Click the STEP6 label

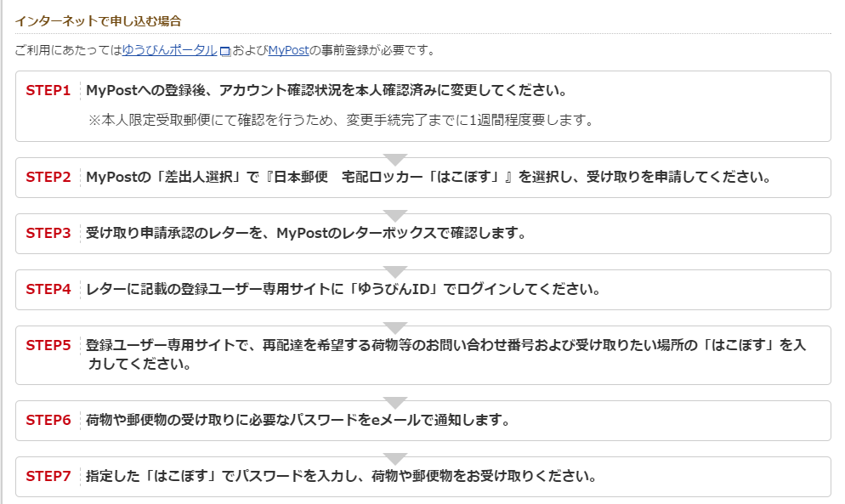pos(48,420)
